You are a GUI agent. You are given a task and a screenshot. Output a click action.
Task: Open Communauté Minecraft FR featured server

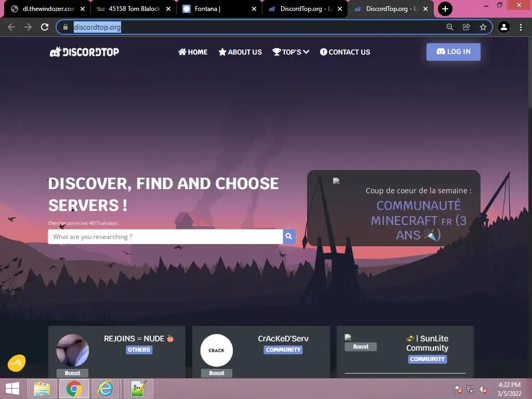click(419, 220)
